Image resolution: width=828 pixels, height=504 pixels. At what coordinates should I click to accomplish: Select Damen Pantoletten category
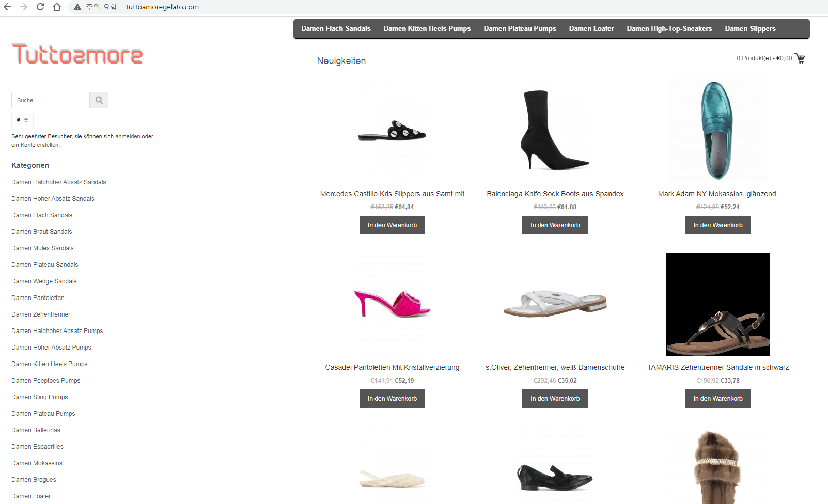38,298
